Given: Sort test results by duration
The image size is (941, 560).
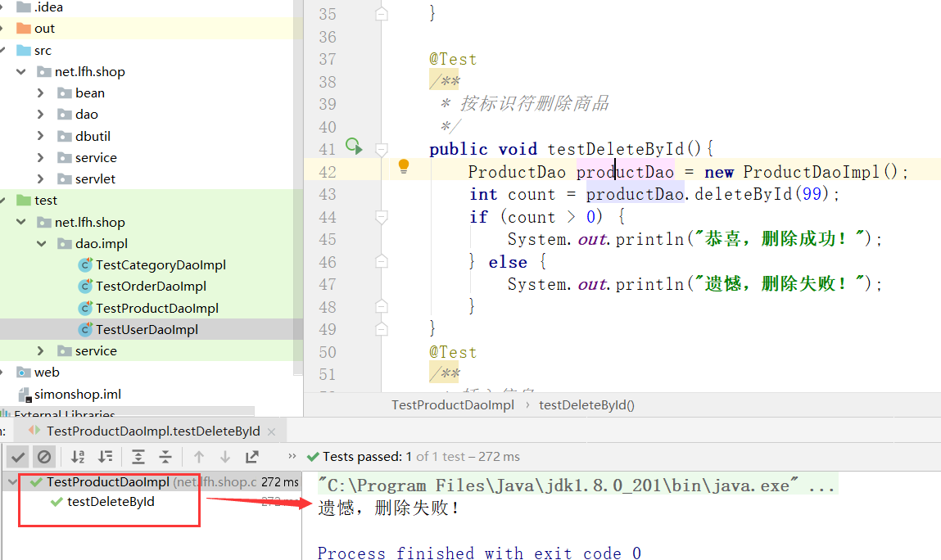Looking at the screenshot, I should pyautogui.click(x=106, y=458).
